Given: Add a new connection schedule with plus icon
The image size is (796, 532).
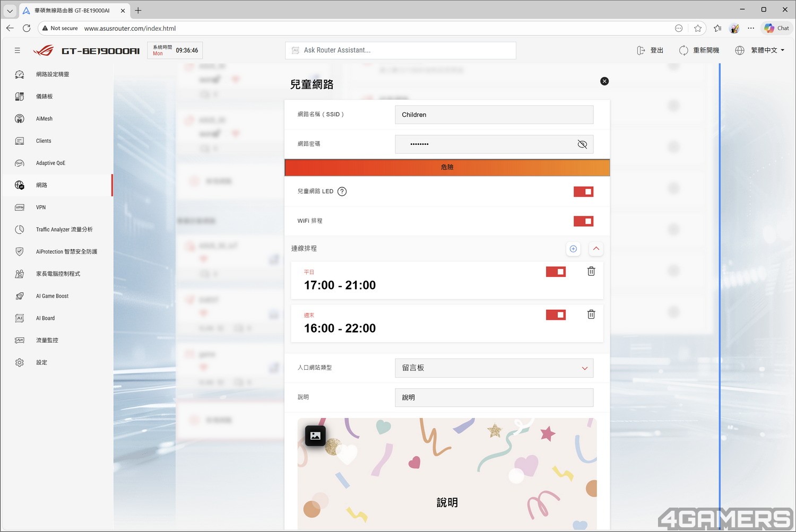Looking at the screenshot, I should [x=573, y=249].
